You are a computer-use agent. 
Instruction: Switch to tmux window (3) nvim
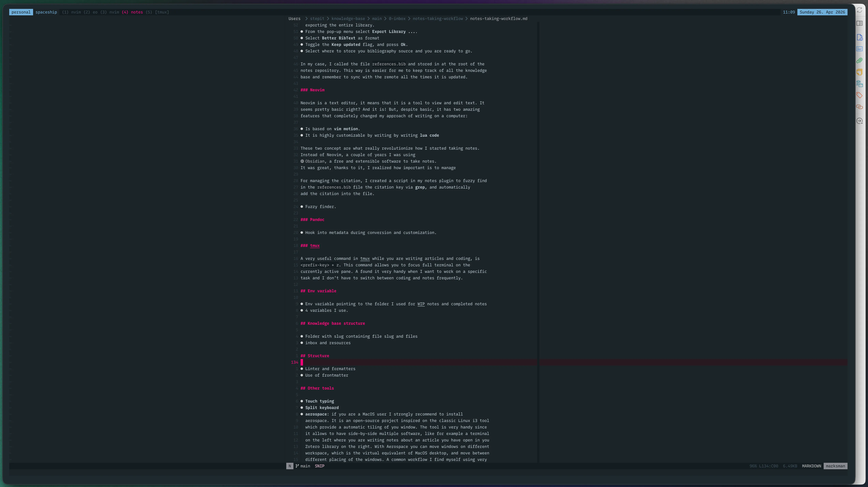[110, 12]
